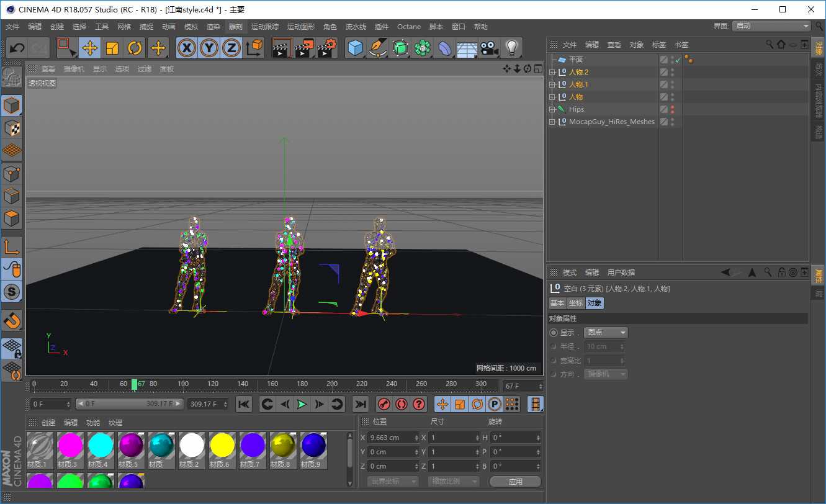Activate the Rotate tool
The width and height of the screenshot is (826, 504).
tap(135, 48)
